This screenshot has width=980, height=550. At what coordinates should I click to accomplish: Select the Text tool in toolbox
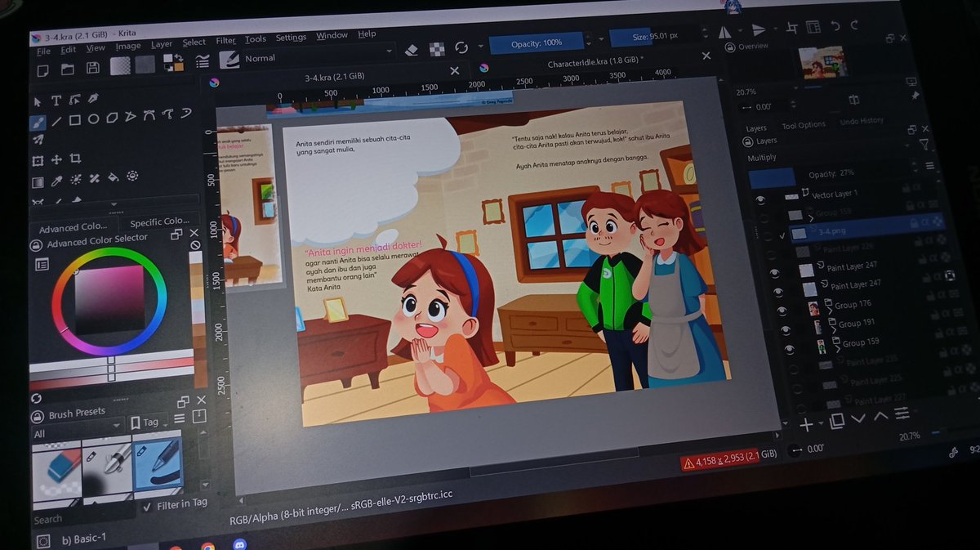(x=56, y=101)
